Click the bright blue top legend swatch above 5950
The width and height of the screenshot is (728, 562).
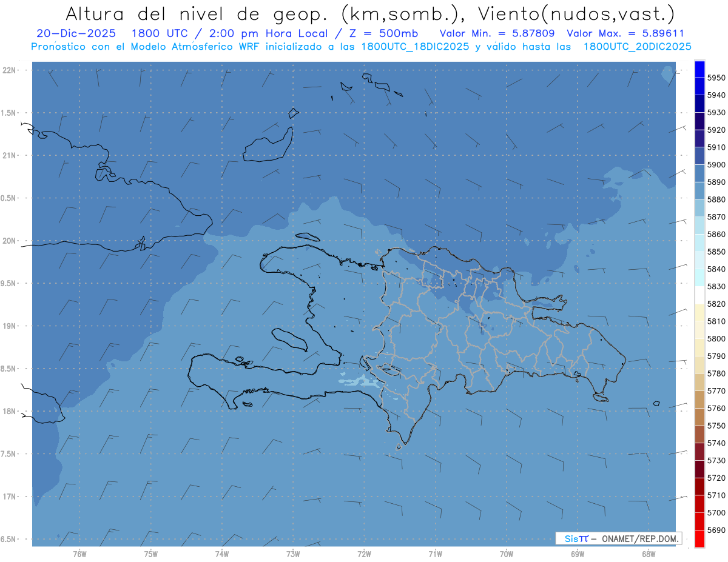point(699,69)
